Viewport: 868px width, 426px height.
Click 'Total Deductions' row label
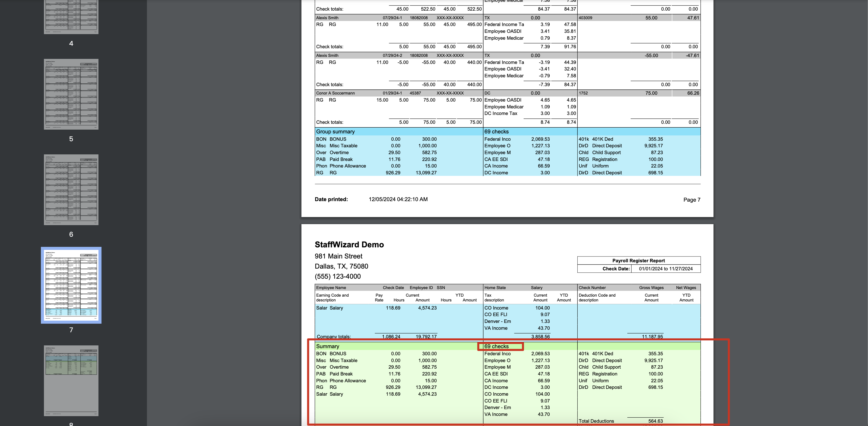coord(596,421)
